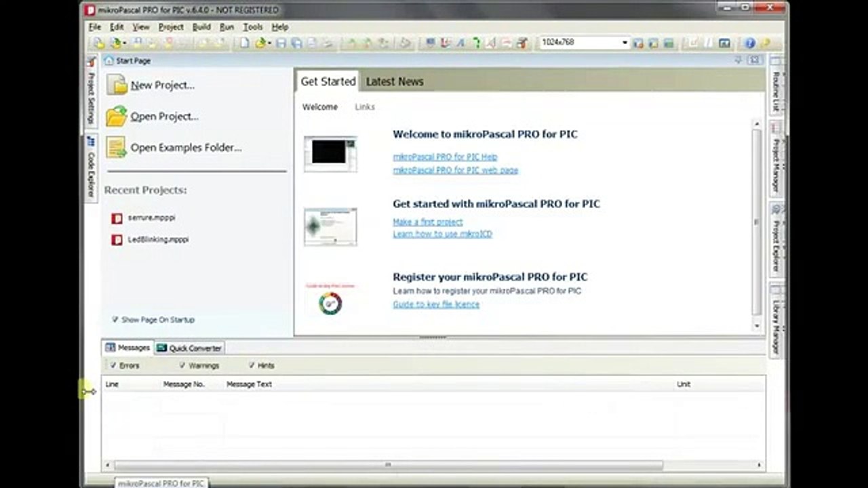This screenshot has width=868, height=488.
Task: Switch to the Links sub-tab
Action: click(365, 107)
